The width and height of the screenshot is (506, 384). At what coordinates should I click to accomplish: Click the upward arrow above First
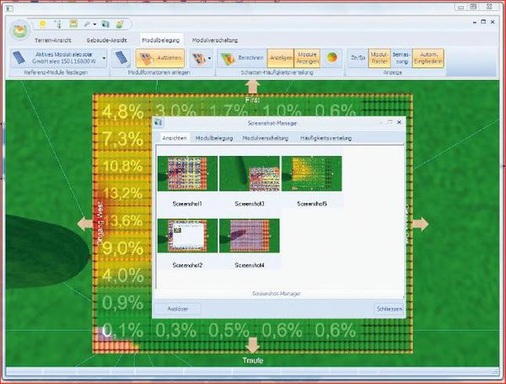(x=252, y=87)
